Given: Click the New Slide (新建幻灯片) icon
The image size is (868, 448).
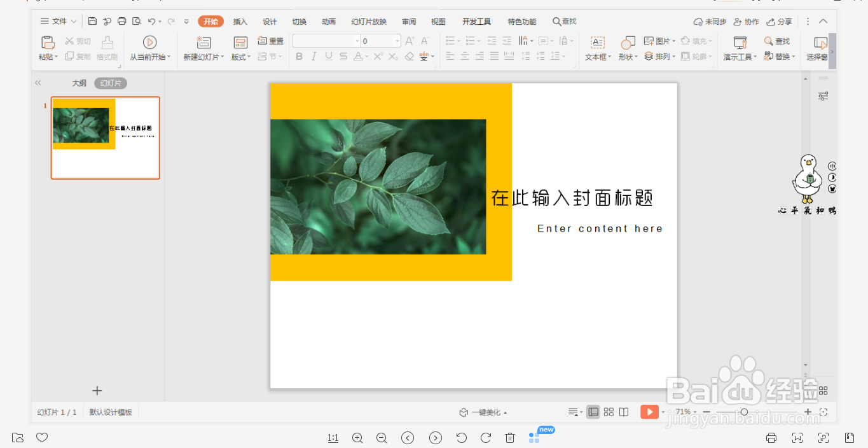Looking at the screenshot, I should [203, 43].
